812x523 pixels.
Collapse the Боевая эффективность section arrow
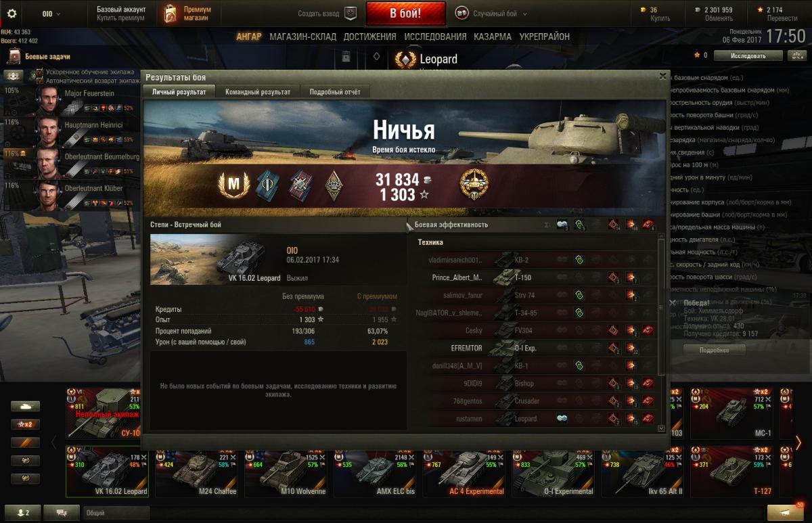pyautogui.click(x=409, y=225)
